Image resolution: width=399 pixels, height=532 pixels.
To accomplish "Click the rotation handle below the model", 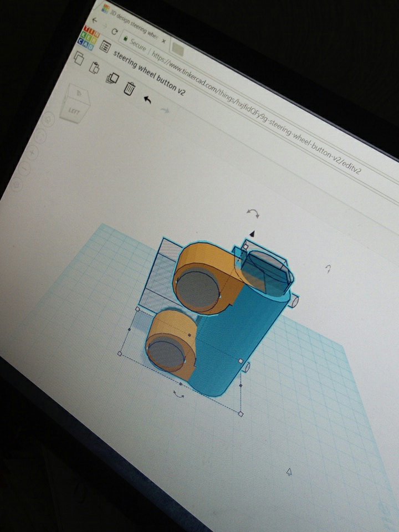I will click(178, 394).
